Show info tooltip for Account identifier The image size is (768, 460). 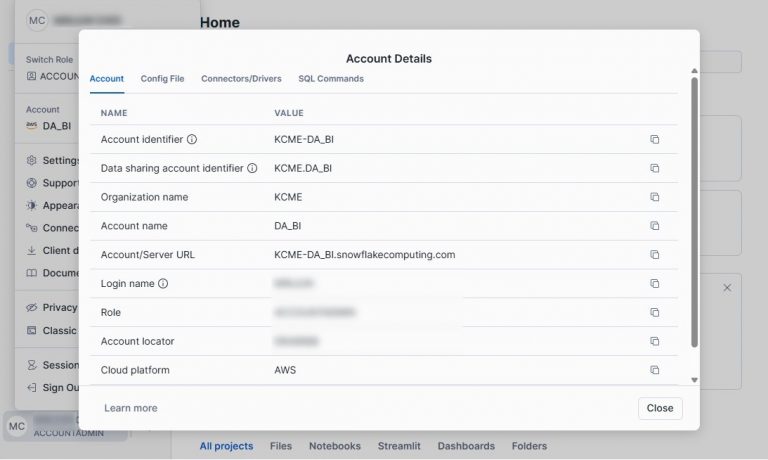click(x=192, y=140)
